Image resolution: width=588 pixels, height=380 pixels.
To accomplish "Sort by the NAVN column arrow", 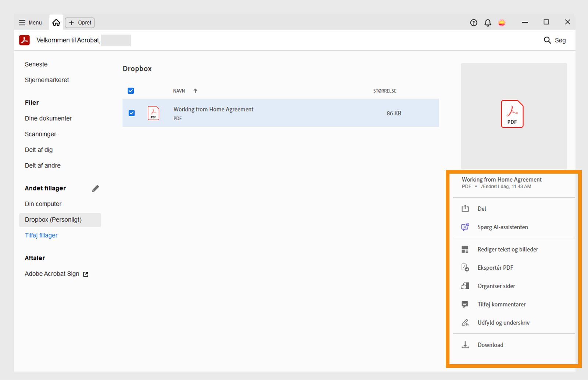I will point(196,91).
